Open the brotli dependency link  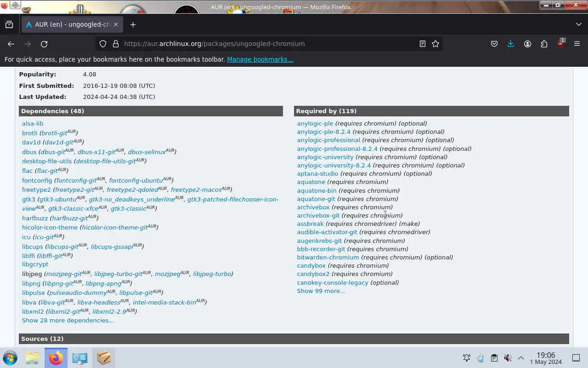(x=29, y=133)
